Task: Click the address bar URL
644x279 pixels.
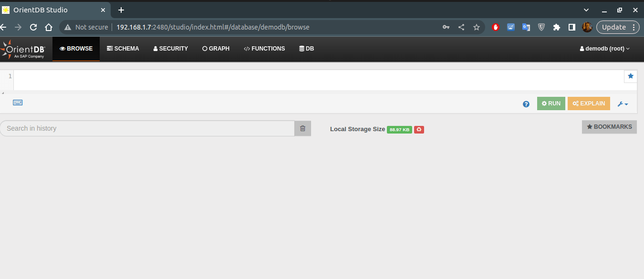Action: pyautogui.click(x=213, y=27)
